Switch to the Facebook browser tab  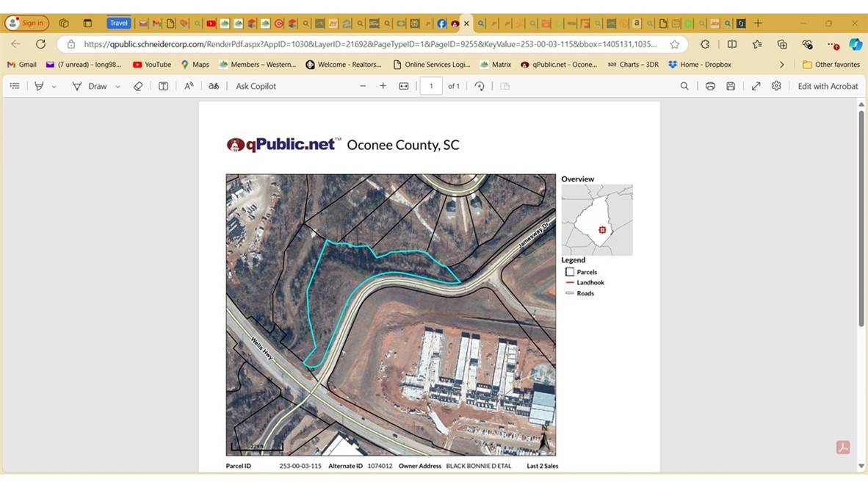[x=441, y=24]
